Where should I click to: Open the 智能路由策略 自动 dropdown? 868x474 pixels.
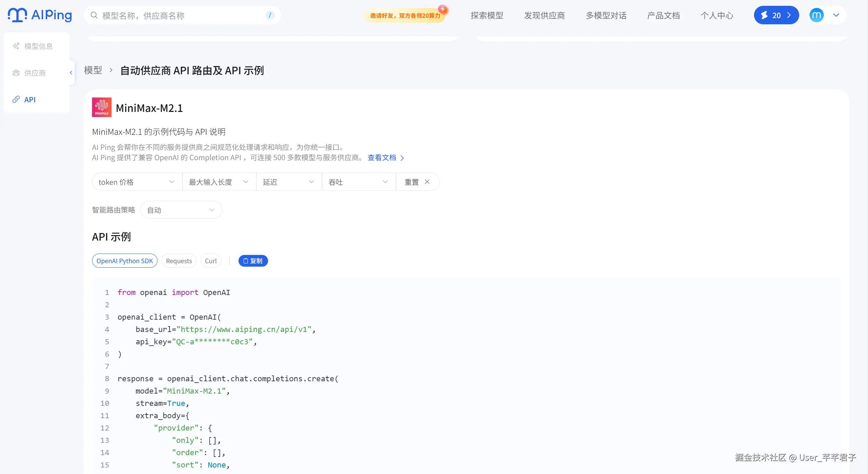point(181,210)
